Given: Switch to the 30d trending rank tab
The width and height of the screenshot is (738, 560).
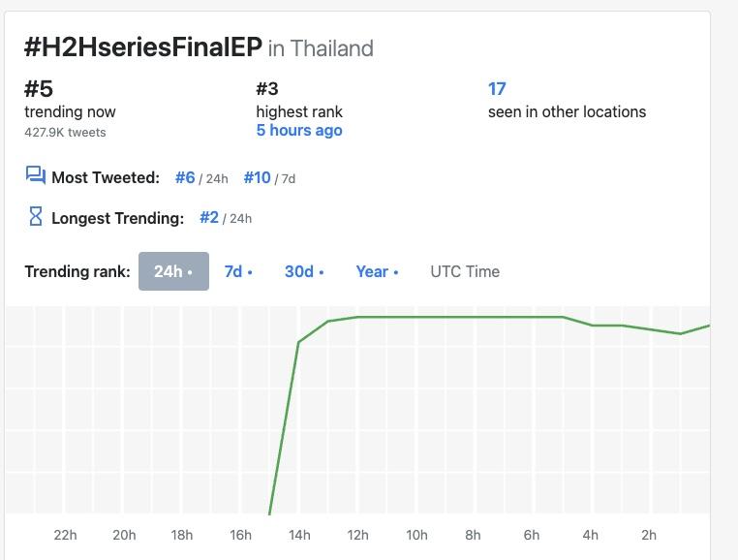Looking at the screenshot, I should click(304, 271).
